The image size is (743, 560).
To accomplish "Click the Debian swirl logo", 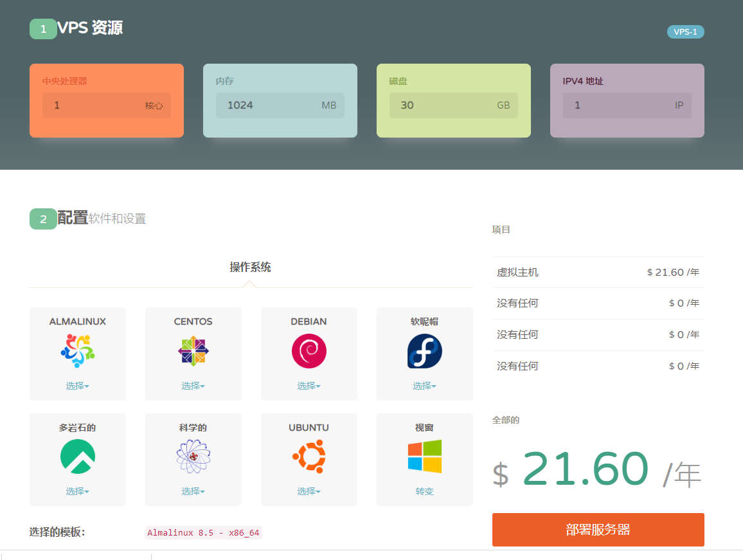I will [309, 351].
